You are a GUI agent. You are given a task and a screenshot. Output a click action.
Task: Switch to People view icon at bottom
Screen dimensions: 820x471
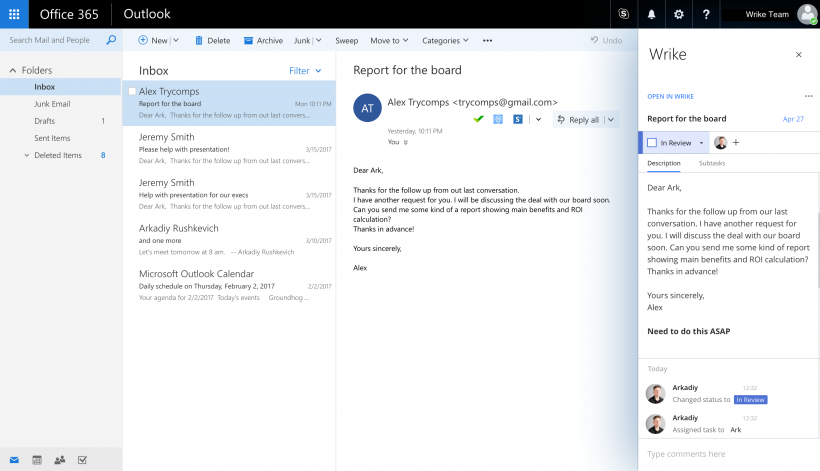click(60, 460)
